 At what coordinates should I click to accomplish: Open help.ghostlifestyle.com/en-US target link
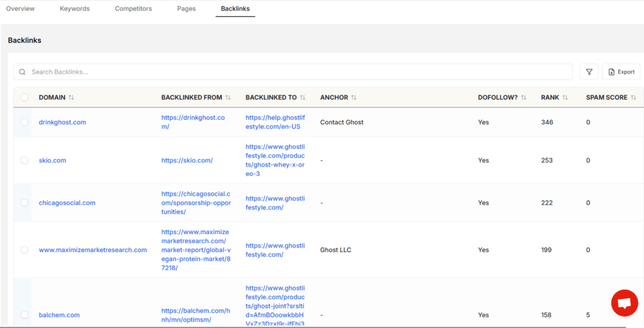click(275, 123)
